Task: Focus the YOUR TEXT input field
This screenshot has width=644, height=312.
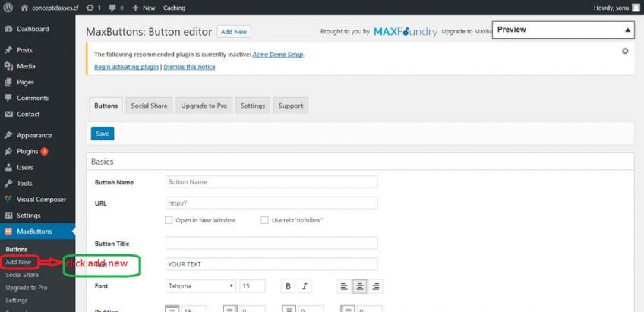Action: tap(271, 264)
